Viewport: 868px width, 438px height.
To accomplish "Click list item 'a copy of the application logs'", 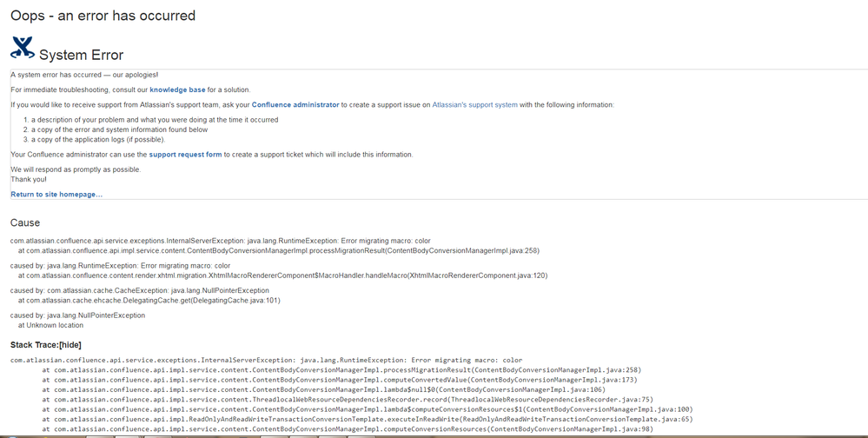I will point(98,140).
